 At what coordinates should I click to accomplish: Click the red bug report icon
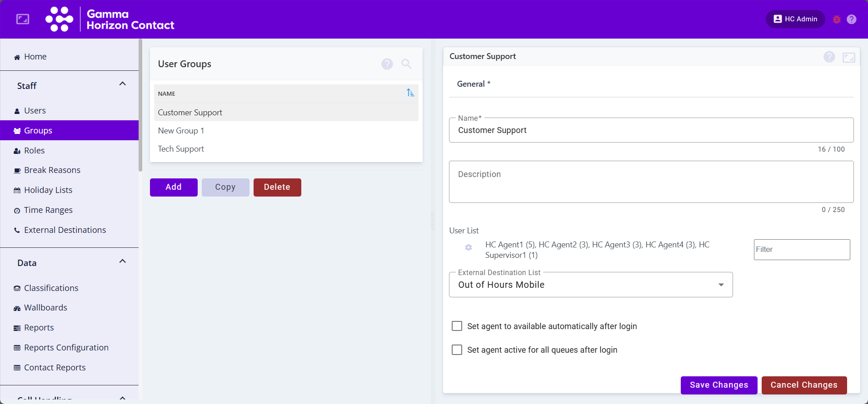pos(837,20)
